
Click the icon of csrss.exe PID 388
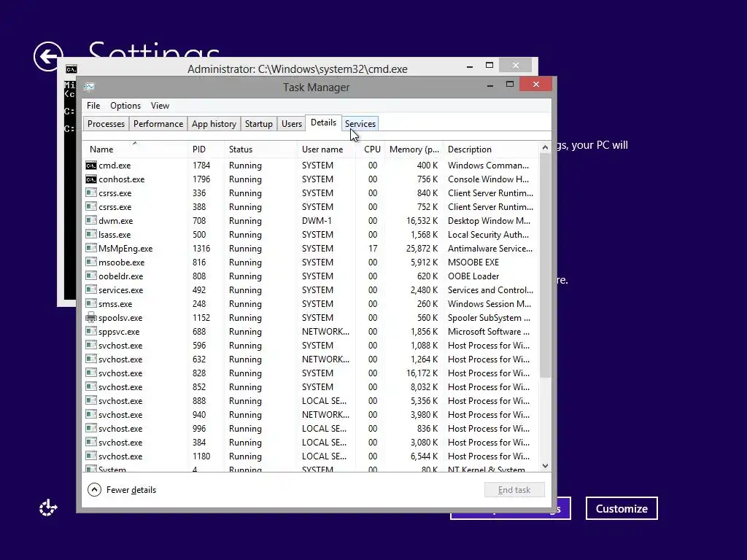coord(91,206)
